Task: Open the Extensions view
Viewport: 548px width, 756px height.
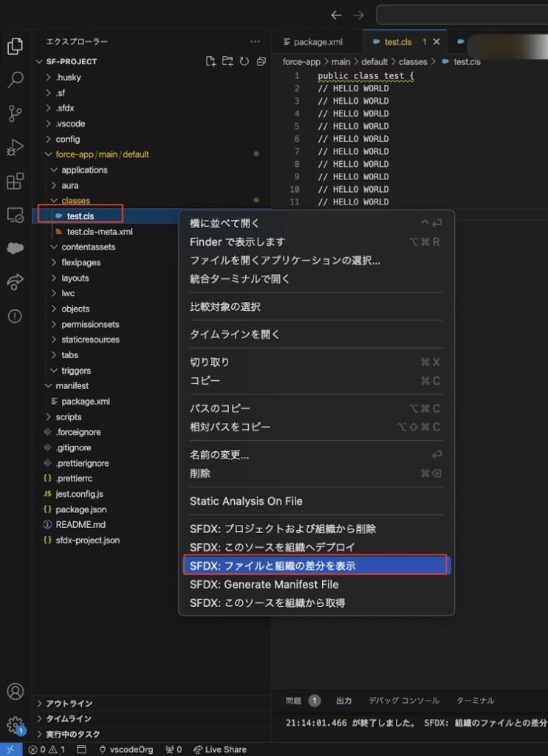Action: pos(15,181)
